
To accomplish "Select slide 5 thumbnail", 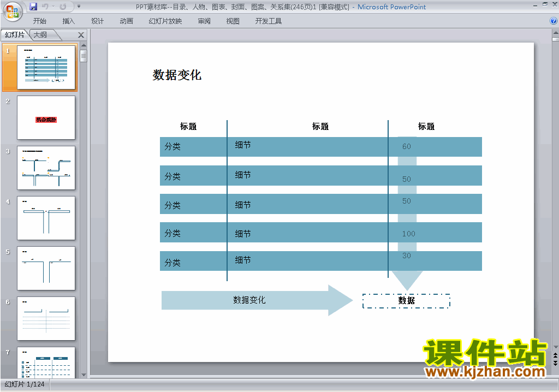I will coord(46,268).
